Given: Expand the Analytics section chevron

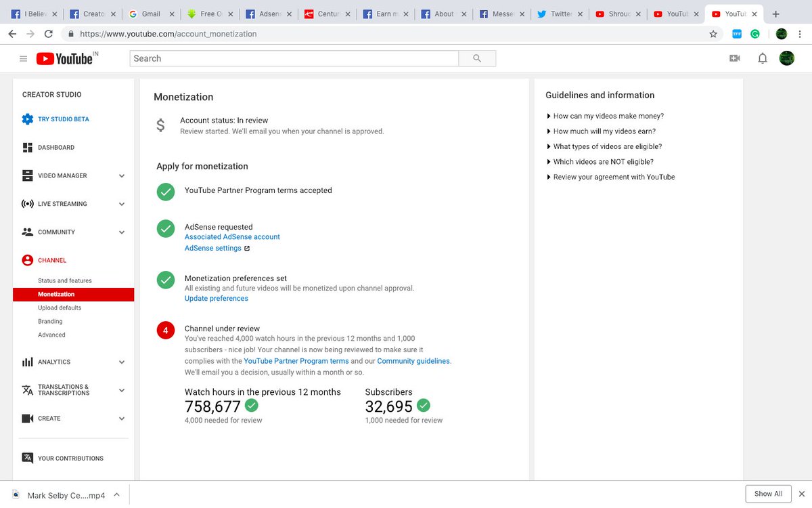Looking at the screenshot, I should pos(122,362).
